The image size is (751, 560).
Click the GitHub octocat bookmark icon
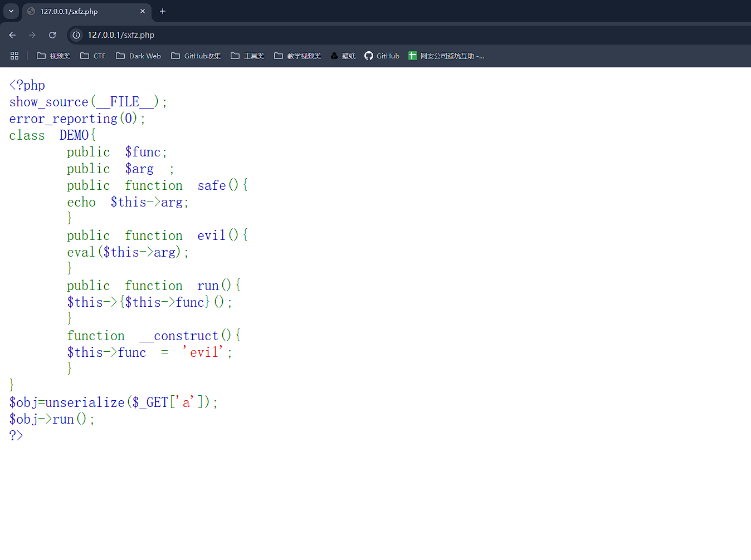[x=369, y=56]
